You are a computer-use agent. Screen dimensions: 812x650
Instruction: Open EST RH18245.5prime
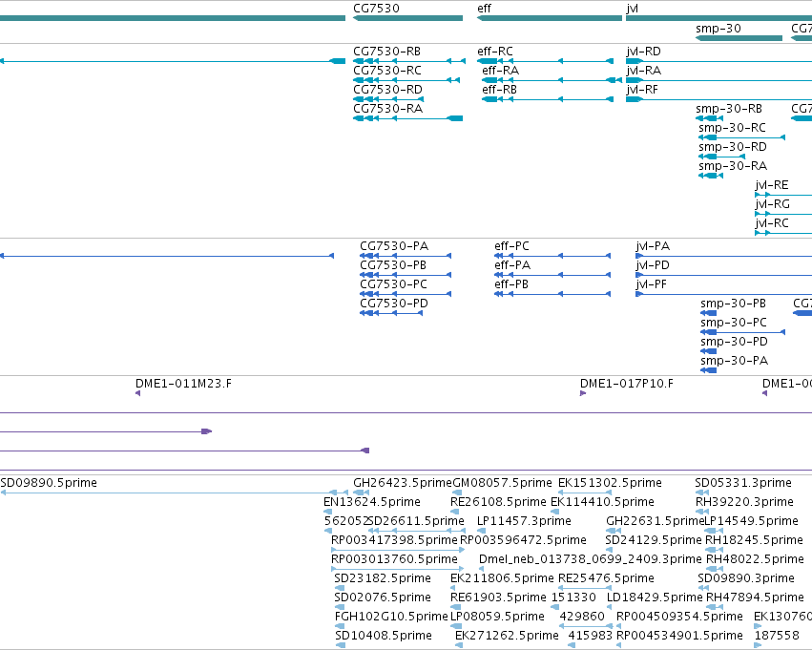754,541
